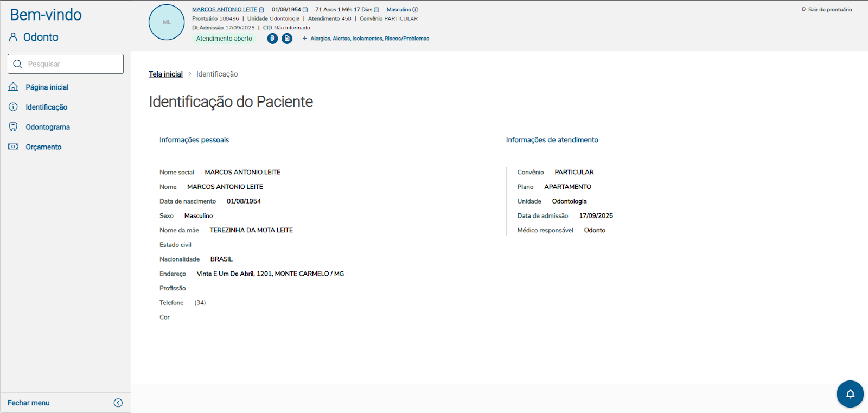
Task: Click the info icon beside Identificação
Action: point(13,107)
